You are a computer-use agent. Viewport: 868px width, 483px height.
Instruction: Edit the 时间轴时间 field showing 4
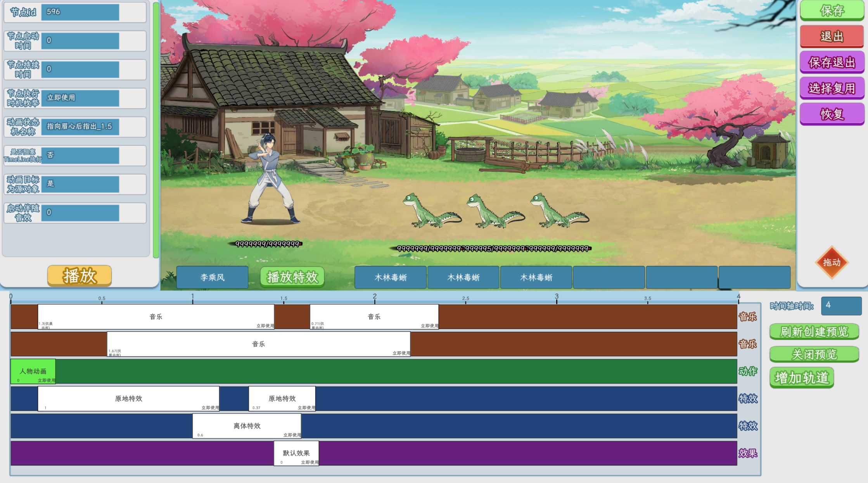tap(841, 306)
